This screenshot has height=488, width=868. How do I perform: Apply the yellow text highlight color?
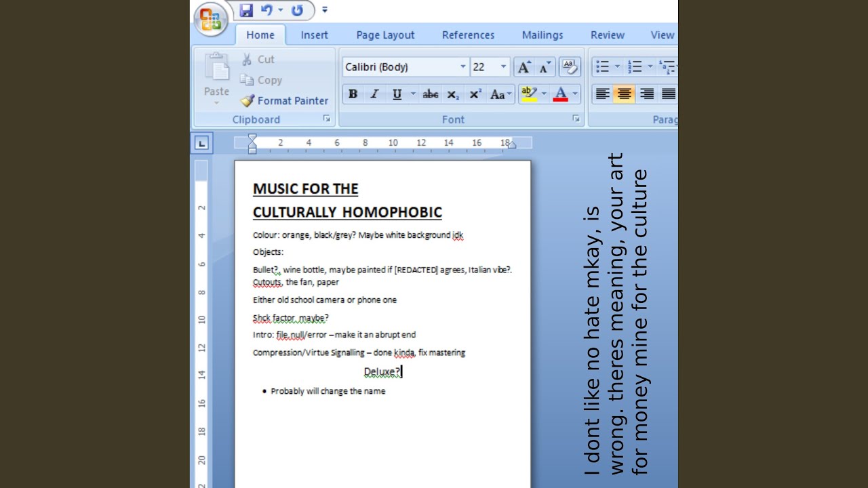[x=530, y=95]
